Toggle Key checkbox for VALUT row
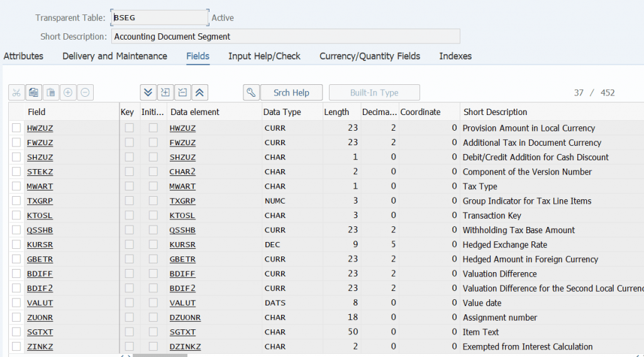The image size is (644, 357). point(130,303)
